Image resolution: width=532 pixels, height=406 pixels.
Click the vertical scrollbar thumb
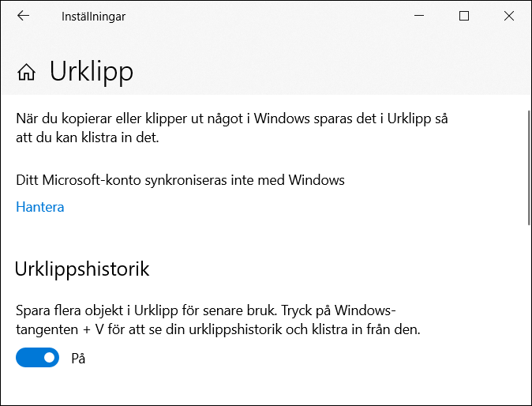click(x=528, y=167)
